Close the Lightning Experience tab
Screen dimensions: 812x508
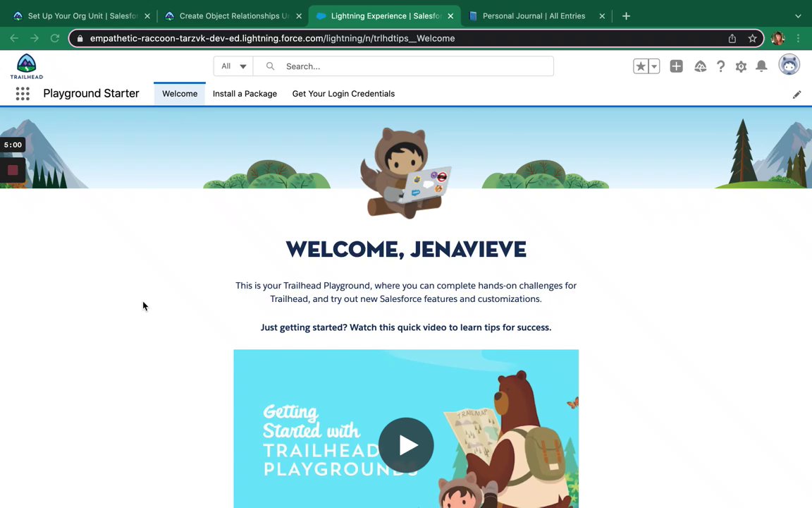[x=450, y=16]
